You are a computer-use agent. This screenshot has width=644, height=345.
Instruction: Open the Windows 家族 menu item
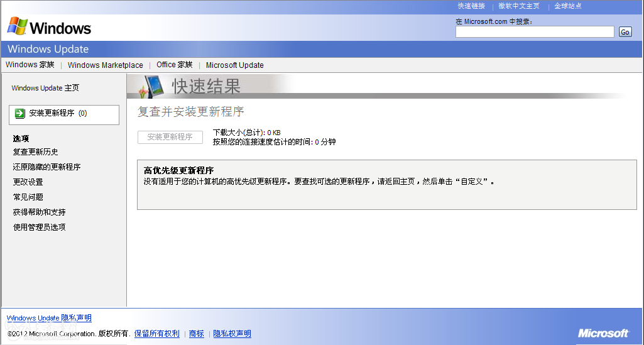30,65
